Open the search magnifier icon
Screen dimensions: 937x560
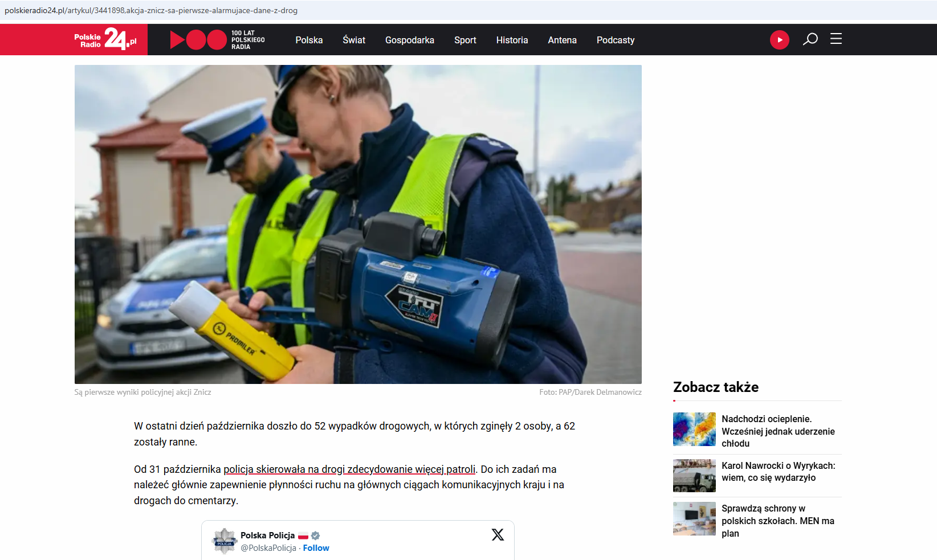(x=810, y=39)
